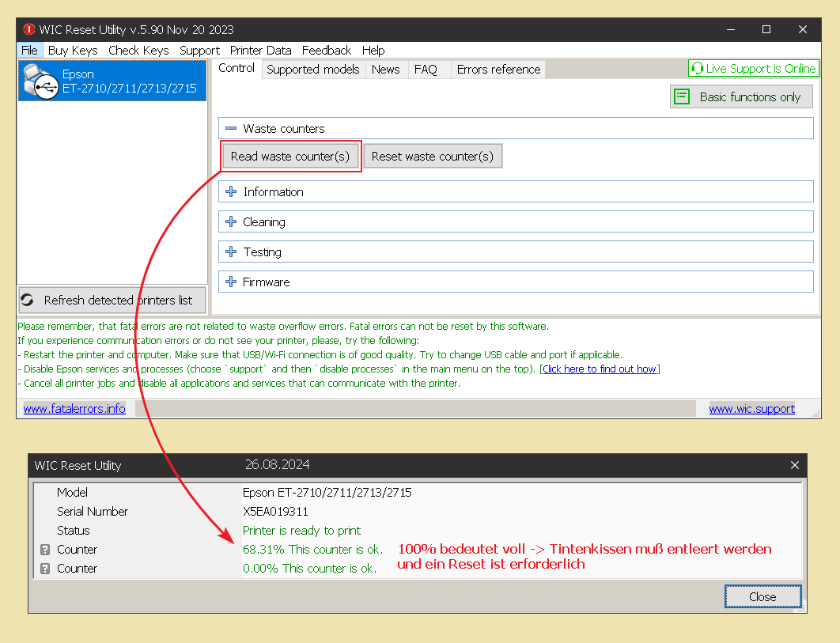Click the 'Printer is ready to print' status
The image size is (840, 643).
[x=301, y=531]
